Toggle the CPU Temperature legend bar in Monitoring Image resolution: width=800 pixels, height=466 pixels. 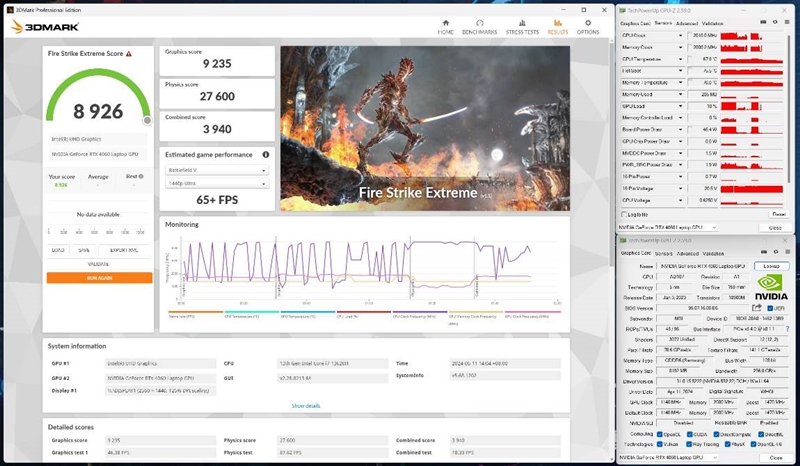252,313
